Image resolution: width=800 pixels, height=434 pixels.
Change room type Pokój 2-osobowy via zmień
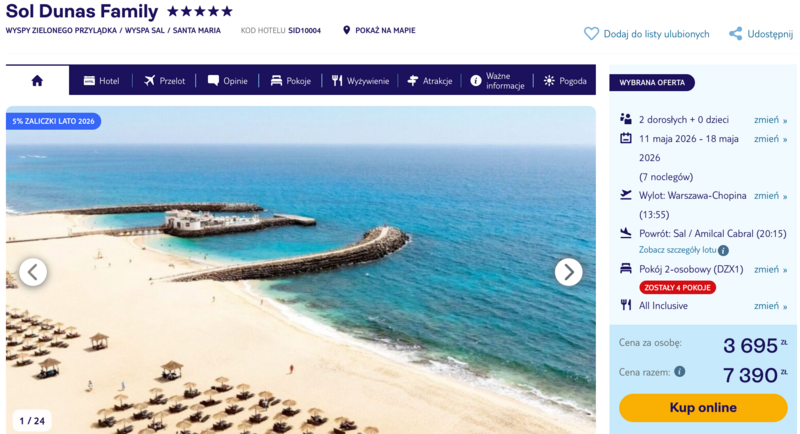(770, 269)
